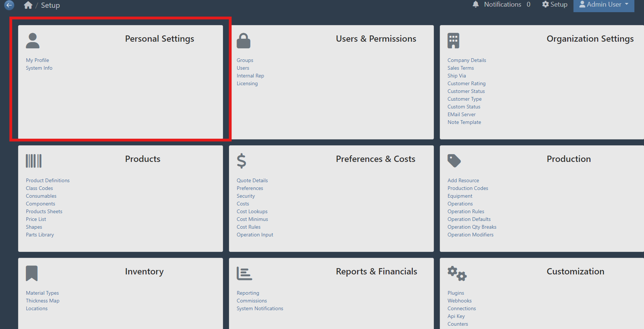Click the Personal Settings person icon

(32, 41)
